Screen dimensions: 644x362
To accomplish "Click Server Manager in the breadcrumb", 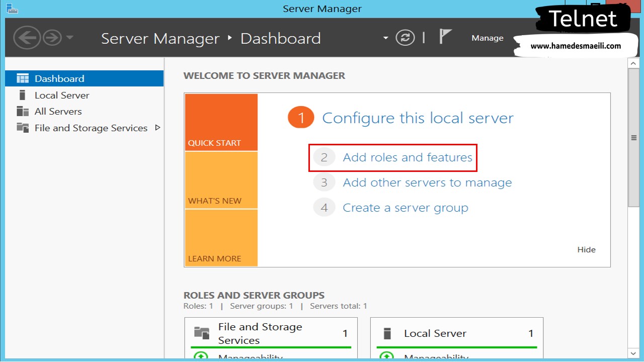I will point(160,38).
